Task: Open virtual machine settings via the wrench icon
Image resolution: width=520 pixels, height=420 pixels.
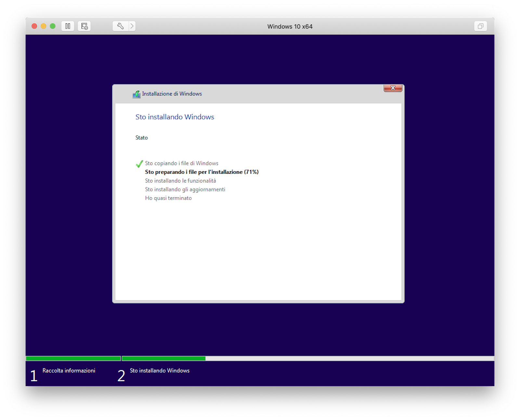Action: click(x=120, y=26)
